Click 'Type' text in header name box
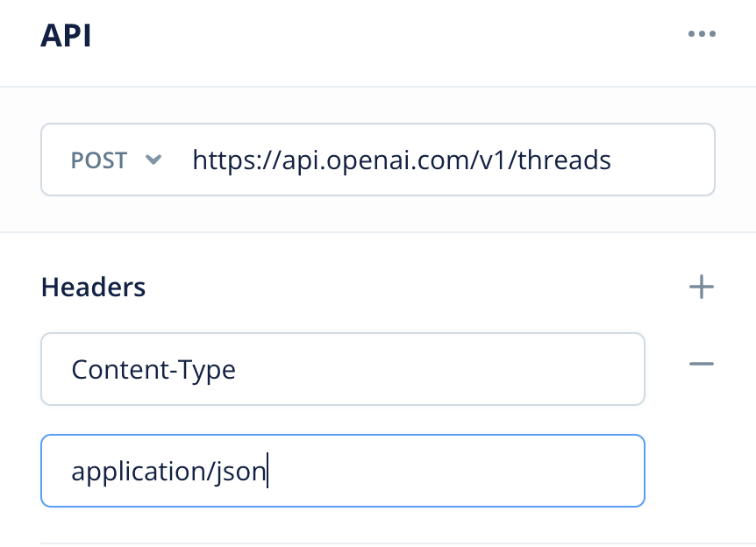The image size is (756, 547). tap(206, 371)
